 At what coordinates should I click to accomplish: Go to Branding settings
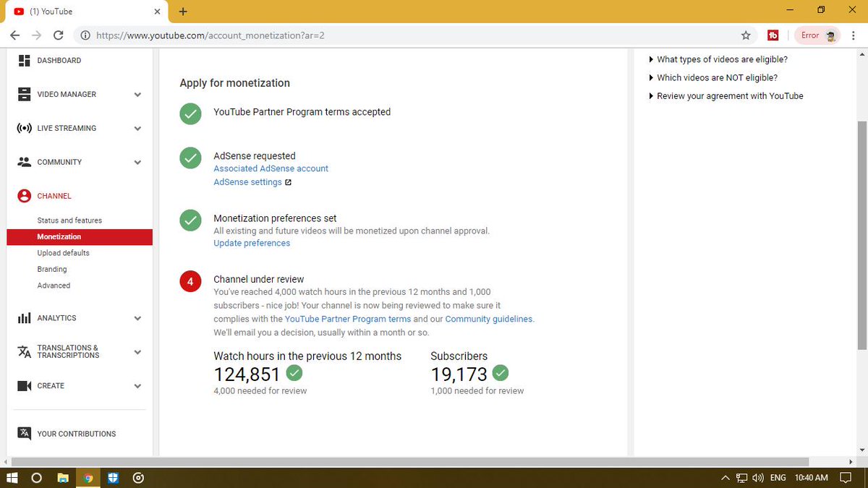52,269
